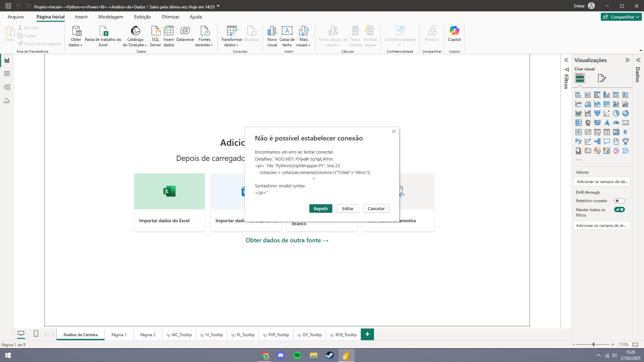Insert the treemap visual
Viewport: 644px width, 362px height.
(578, 123)
